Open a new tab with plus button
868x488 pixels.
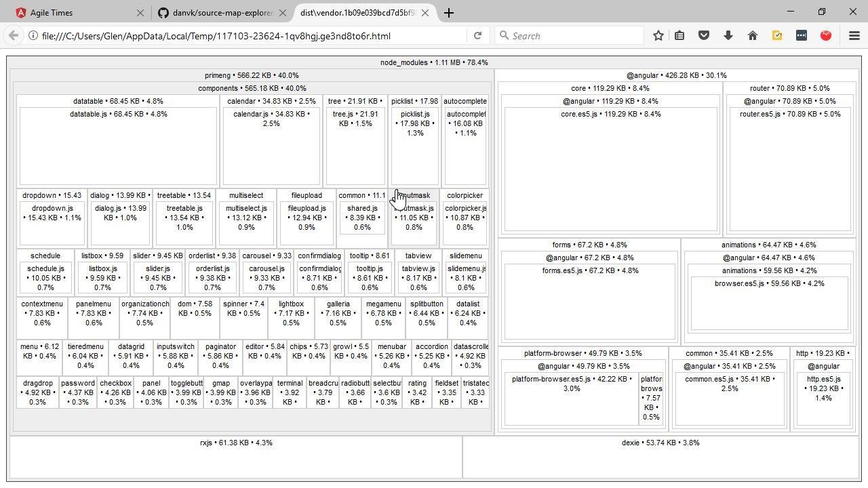pos(449,12)
